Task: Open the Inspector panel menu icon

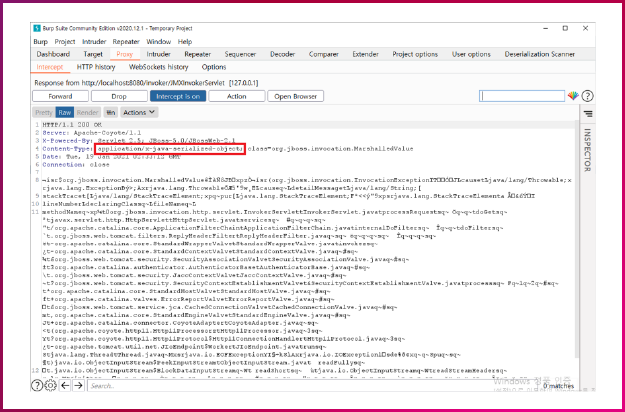Action: 588,114
